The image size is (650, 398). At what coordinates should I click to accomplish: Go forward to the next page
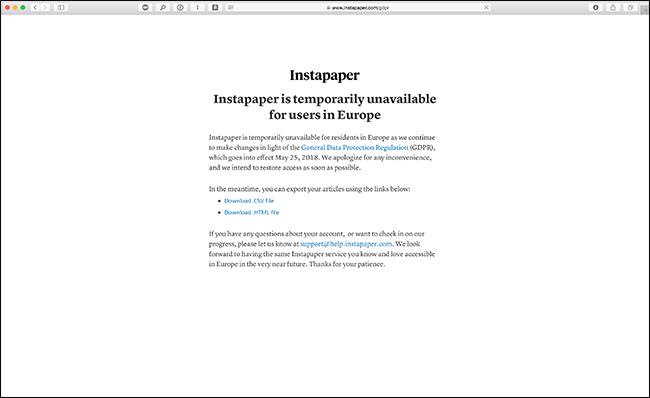tap(45, 7)
